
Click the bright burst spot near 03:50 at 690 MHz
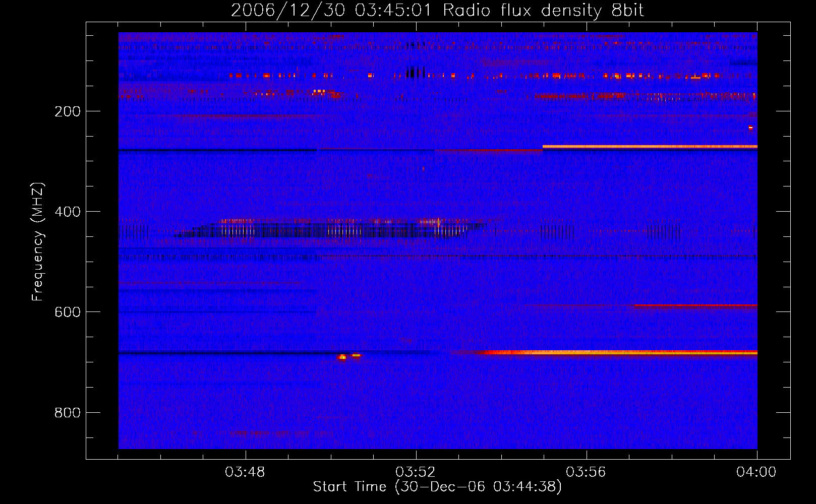coord(342,357)
